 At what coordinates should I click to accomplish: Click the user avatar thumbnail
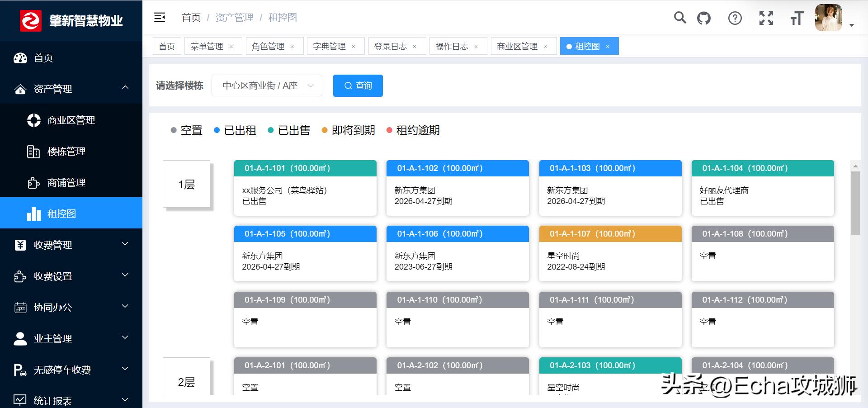[x=828, y=18]
